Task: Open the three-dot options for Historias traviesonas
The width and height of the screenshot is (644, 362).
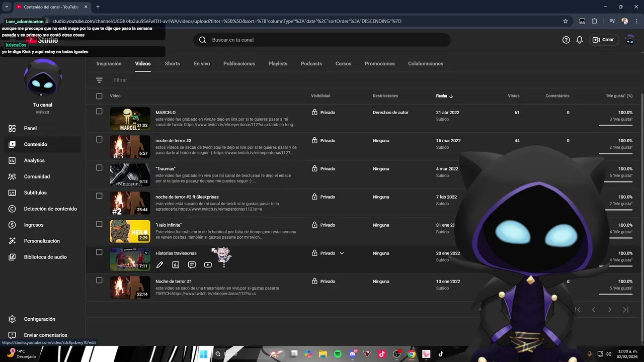Action: 224,264
